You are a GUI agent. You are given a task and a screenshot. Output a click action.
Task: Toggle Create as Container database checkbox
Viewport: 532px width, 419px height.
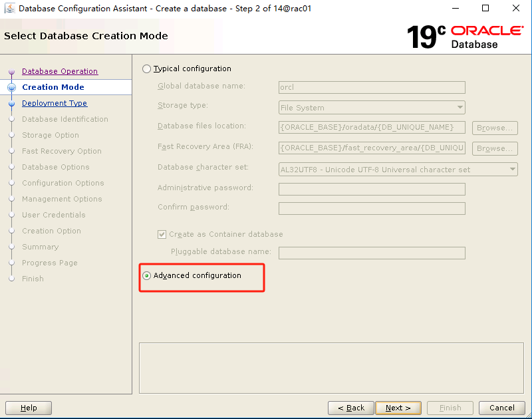[x=162, y=234]
